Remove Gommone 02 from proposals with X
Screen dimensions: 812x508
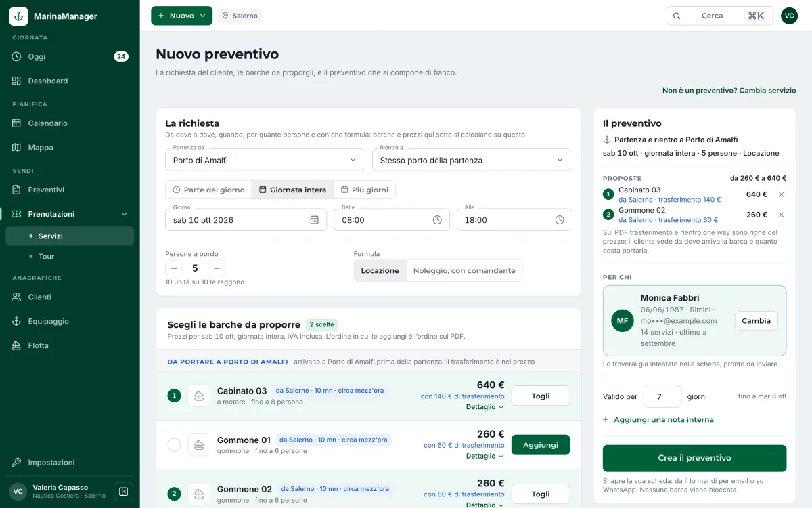[x=781, y=215]
